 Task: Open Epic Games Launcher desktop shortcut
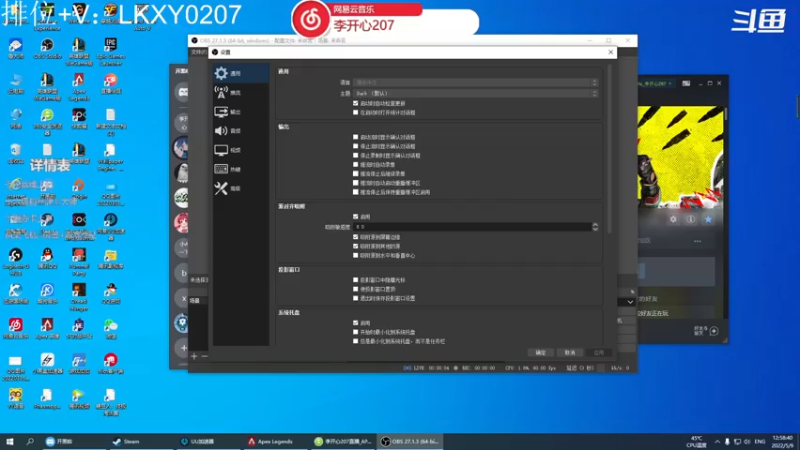[x=110, y=52]
